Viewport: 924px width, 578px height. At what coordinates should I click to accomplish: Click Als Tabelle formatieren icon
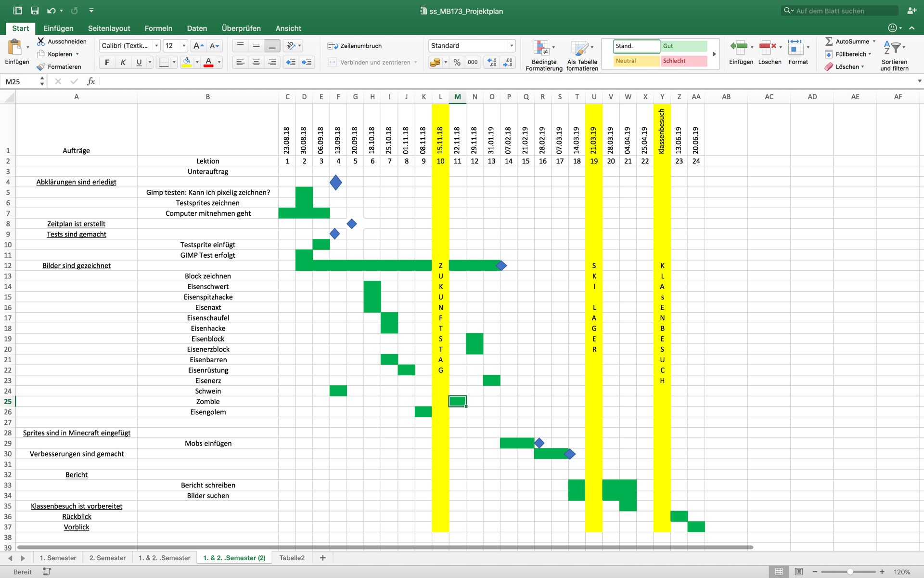pos(579,48)
